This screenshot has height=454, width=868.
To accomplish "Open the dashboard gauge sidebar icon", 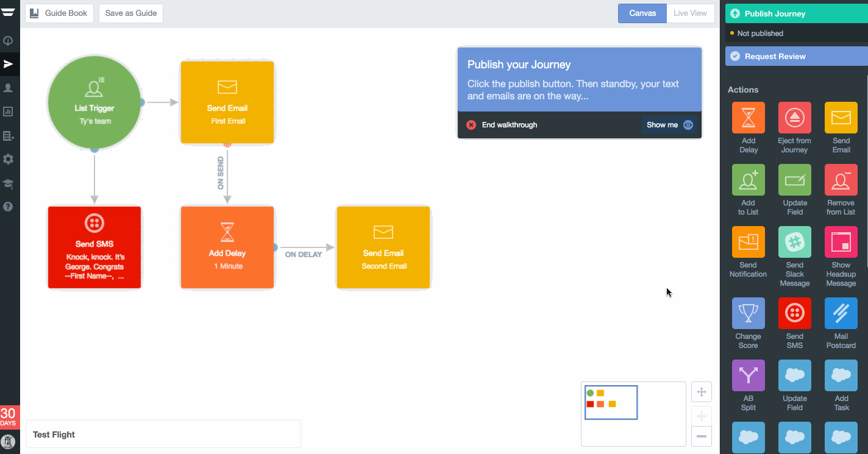I will (x=9, y=41).
